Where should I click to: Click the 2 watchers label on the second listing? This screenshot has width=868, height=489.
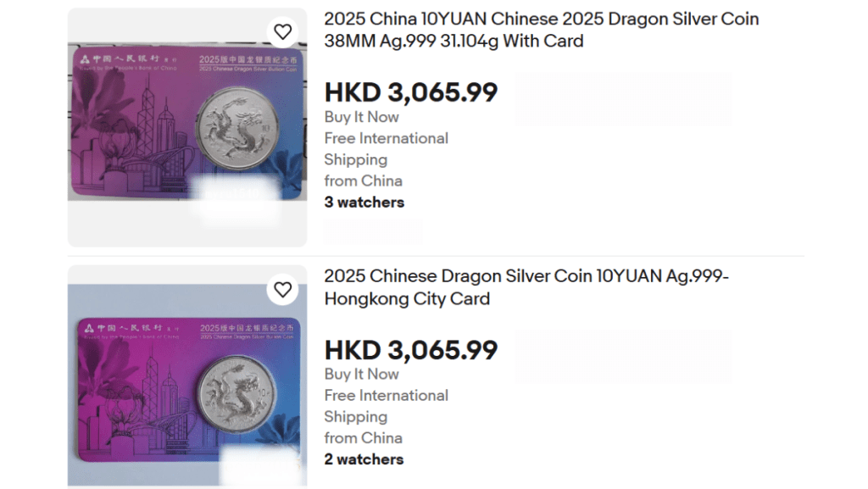pos(364,459)
